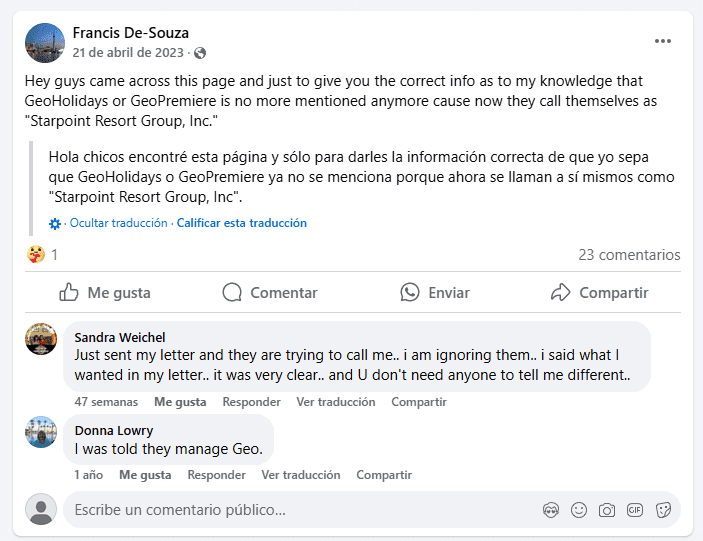The image size is (703, 541).
Task: Open the emoji picker in comment box
Action: click(x=579, y=510)
